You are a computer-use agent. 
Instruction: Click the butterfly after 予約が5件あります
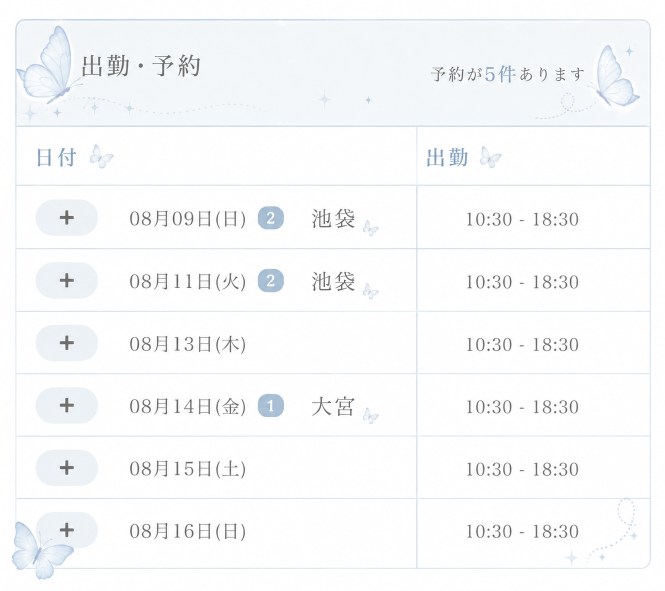615,76
